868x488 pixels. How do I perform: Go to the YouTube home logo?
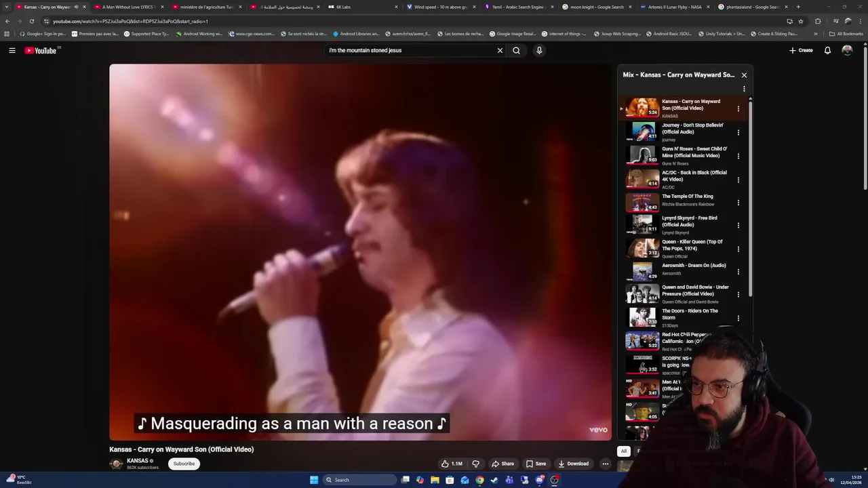(x=41, y=50)
